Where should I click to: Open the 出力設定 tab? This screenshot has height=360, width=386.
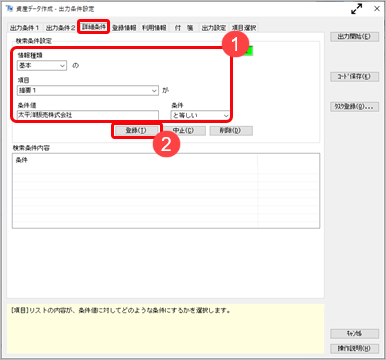pos(214,28)
